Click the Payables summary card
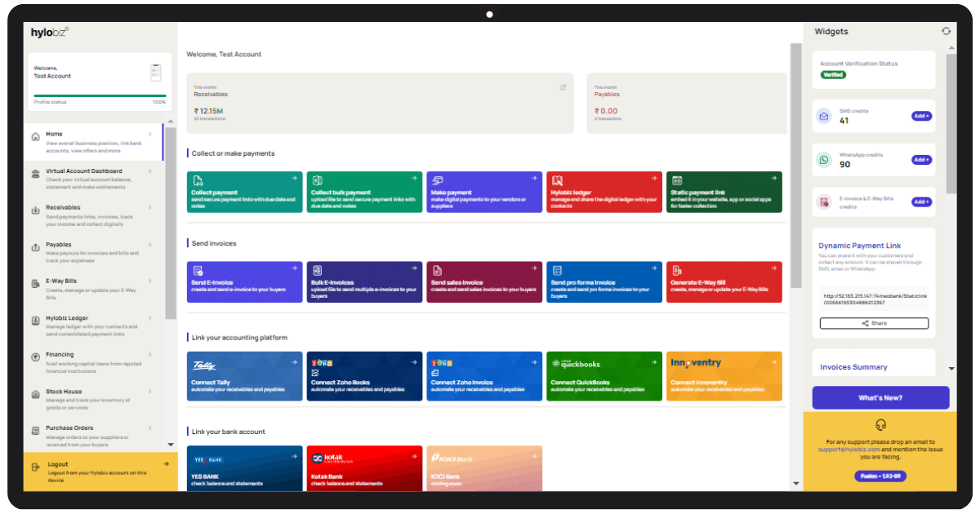This screenshot has width=980, height=514. click(x=687, y=104)
